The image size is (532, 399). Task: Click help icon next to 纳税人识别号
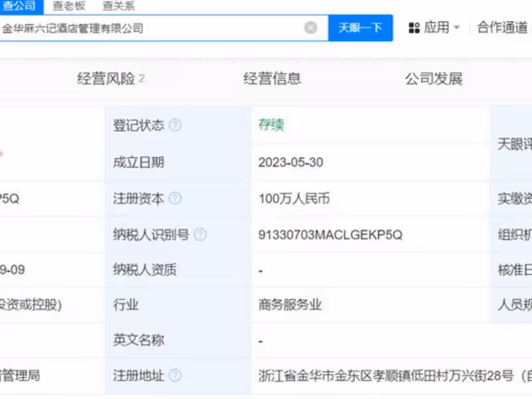pyautogui.click(x=200, y=235)
